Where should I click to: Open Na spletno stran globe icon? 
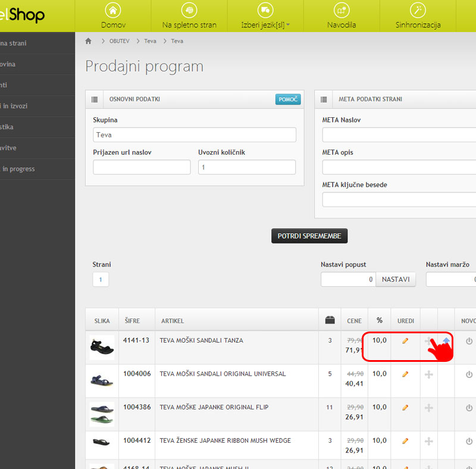[x=189, y=10]
